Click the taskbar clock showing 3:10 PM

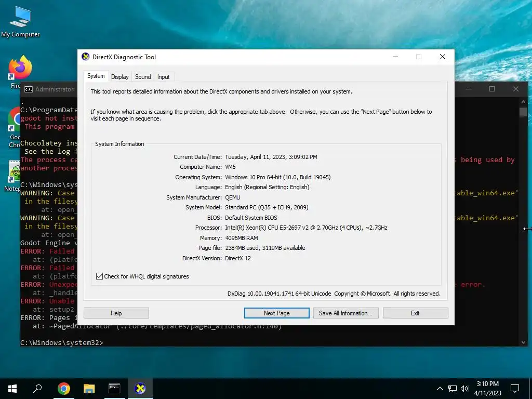point(487,389)
